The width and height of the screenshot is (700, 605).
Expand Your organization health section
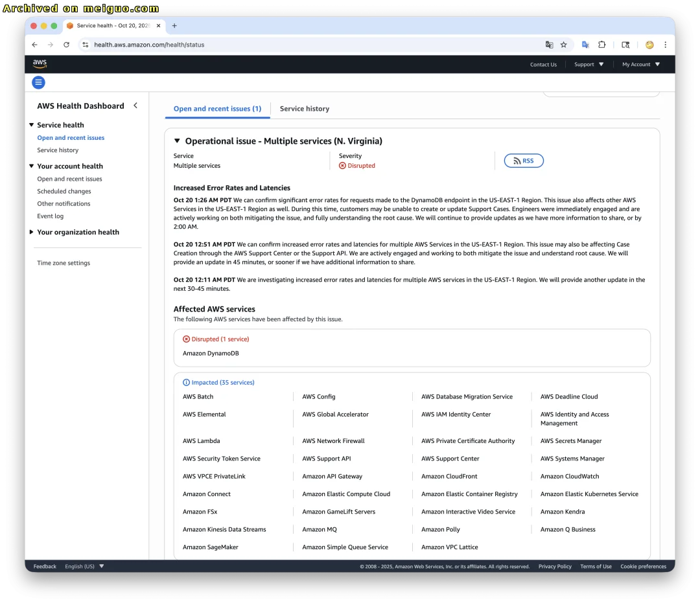[x=32, y=232]
